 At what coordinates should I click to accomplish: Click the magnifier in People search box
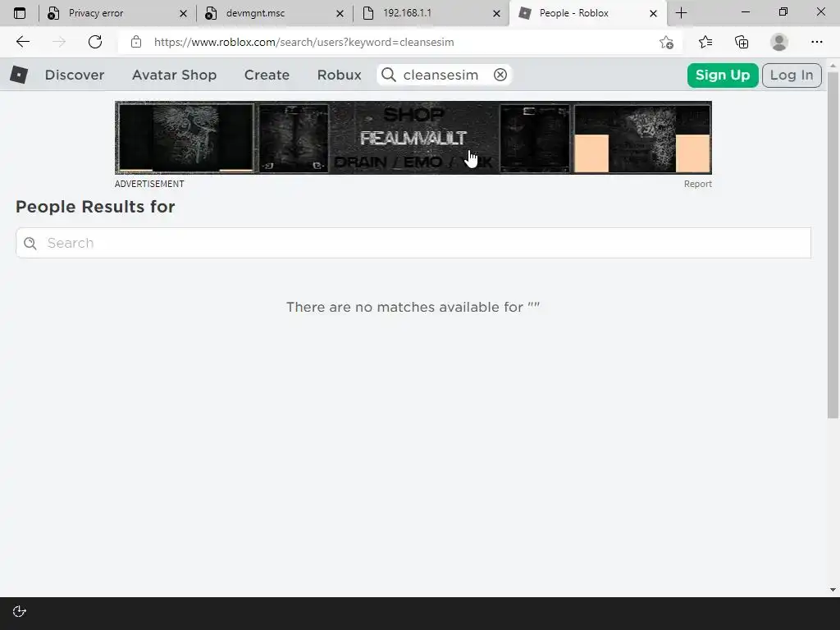tap(30, 244)
